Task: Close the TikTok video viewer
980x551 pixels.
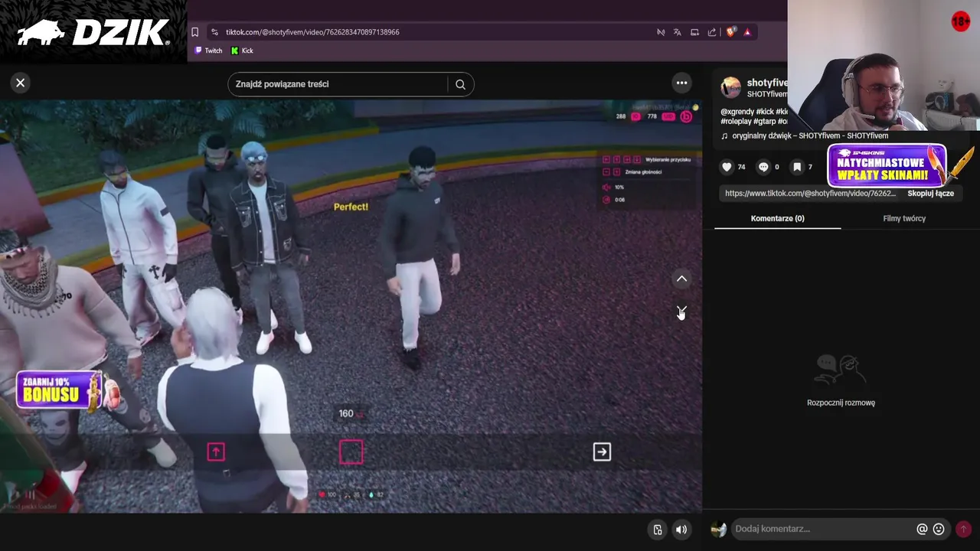Action: 21,83
